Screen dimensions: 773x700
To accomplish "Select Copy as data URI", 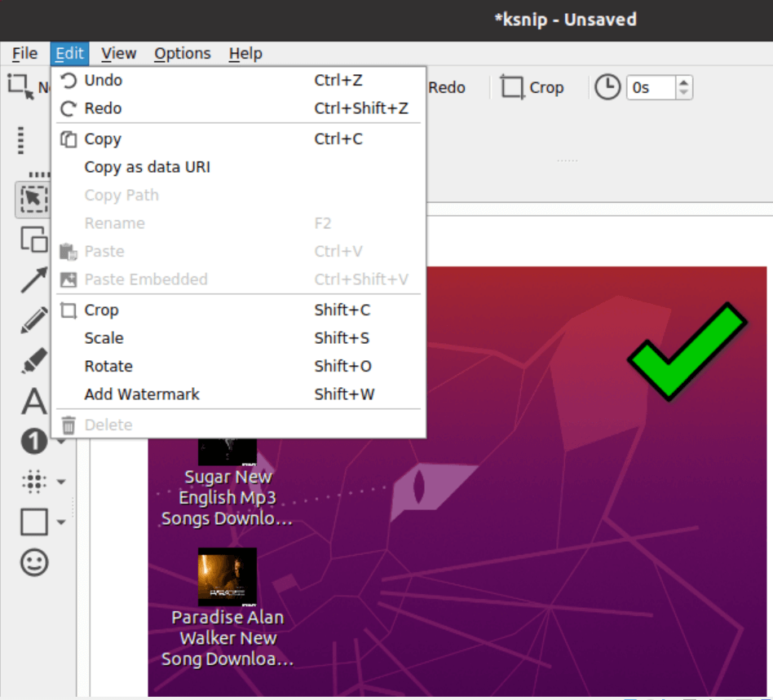I will click(239, 167).
